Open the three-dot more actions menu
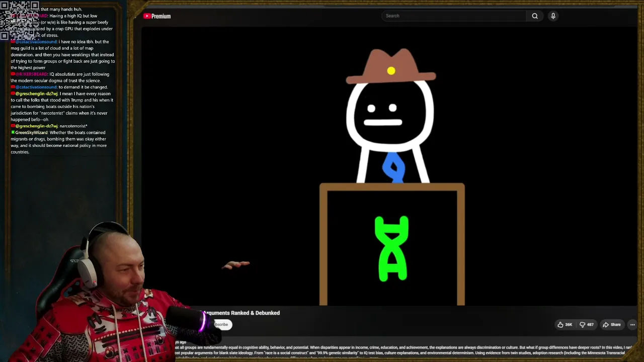Screen dimensions: 644x362 pyautogui.click(x=632, y=325)
